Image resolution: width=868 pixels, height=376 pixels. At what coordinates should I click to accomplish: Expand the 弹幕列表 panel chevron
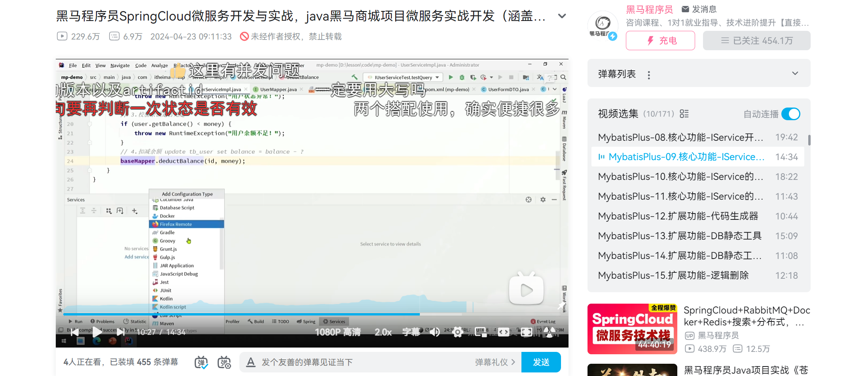pyautogui.click(x=795, y=74)
